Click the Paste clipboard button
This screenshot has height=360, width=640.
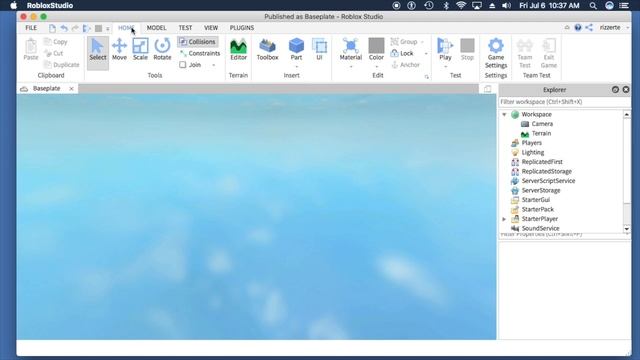tap(31, 49)
